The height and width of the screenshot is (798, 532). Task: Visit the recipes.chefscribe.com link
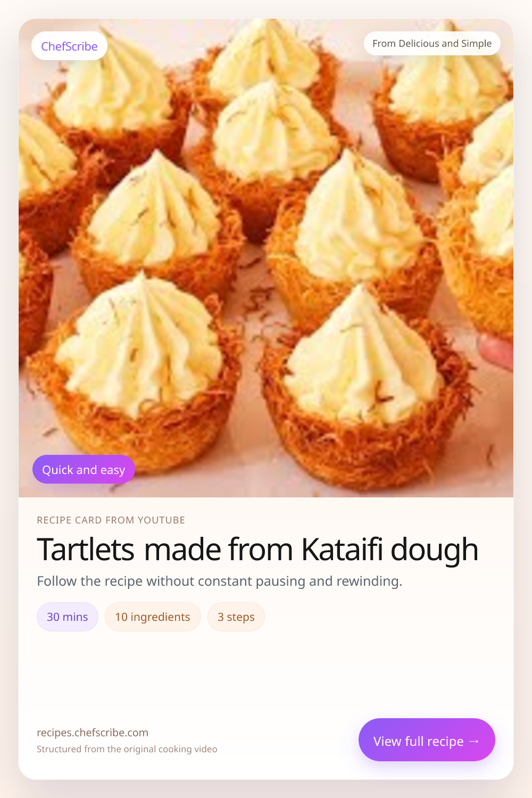pyautogui.click(x=93, y=733)
